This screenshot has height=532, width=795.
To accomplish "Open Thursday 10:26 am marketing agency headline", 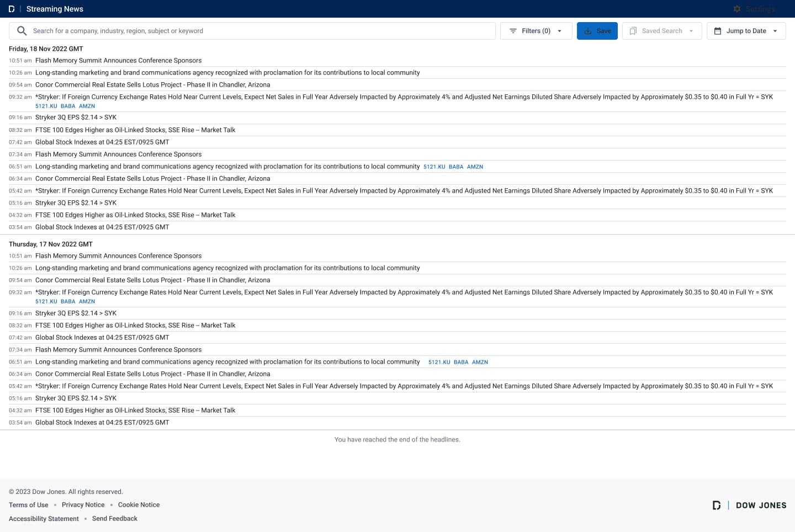I will (227, 268).
